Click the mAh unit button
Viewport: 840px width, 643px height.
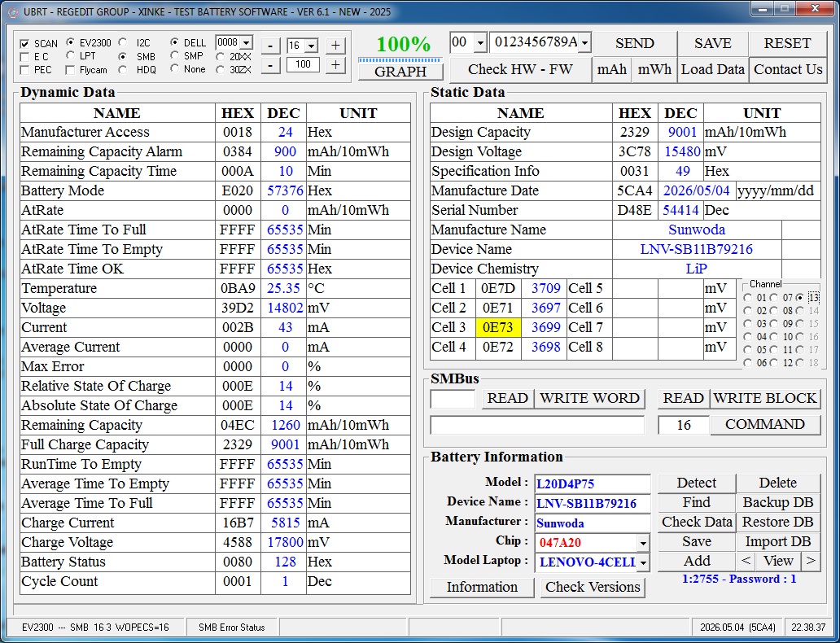coord(612,70)
